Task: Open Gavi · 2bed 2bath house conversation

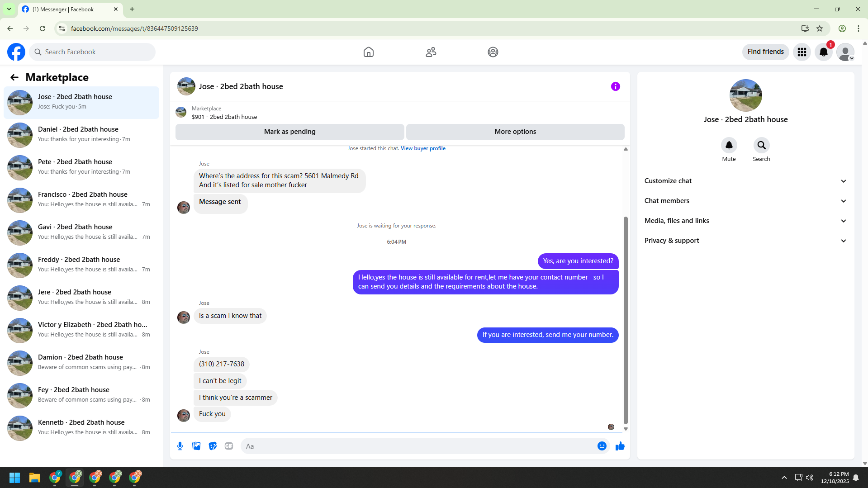Action: point(81,233)
